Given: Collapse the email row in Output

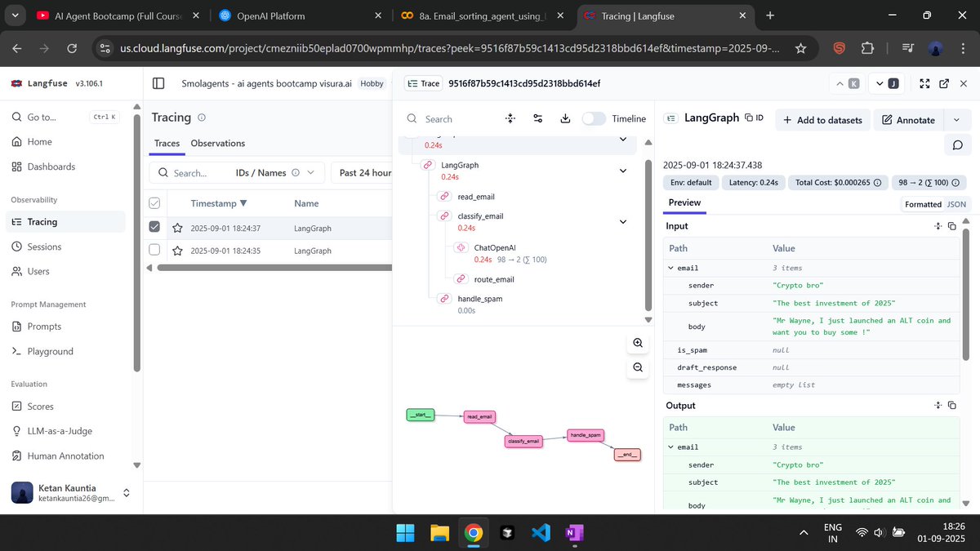Looking at the screenshot, I should pos(671,447).
